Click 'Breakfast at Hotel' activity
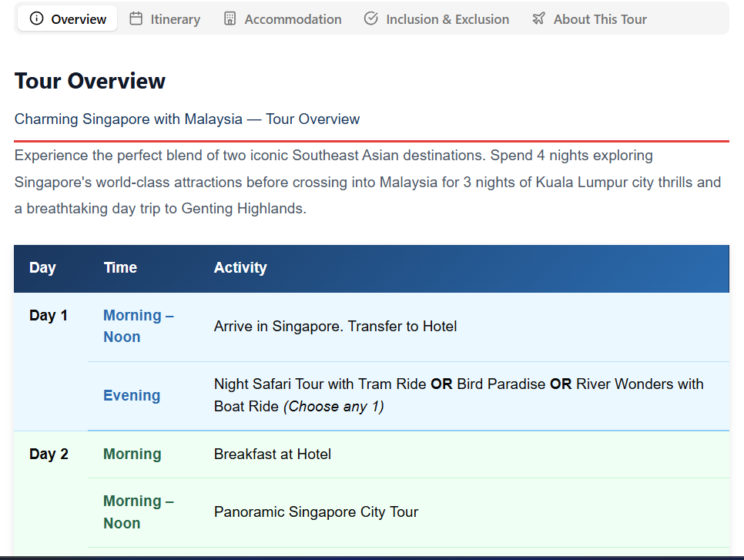Viewport: 744px width, 560px height. tap(273, 454)
